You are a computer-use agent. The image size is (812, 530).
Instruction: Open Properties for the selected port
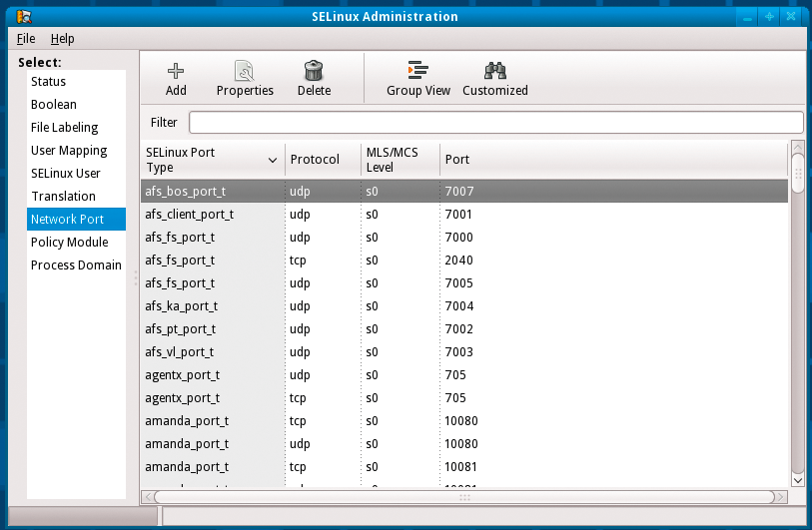point(245,79)
